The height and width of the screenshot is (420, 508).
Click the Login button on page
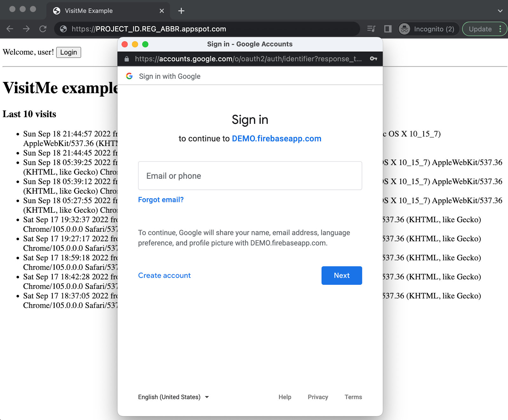coord(69,52)
